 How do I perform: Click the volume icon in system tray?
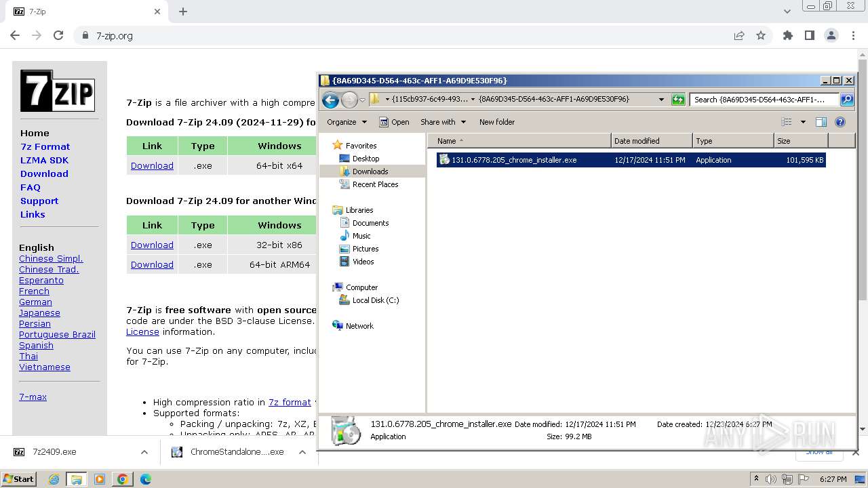point(771,479)
